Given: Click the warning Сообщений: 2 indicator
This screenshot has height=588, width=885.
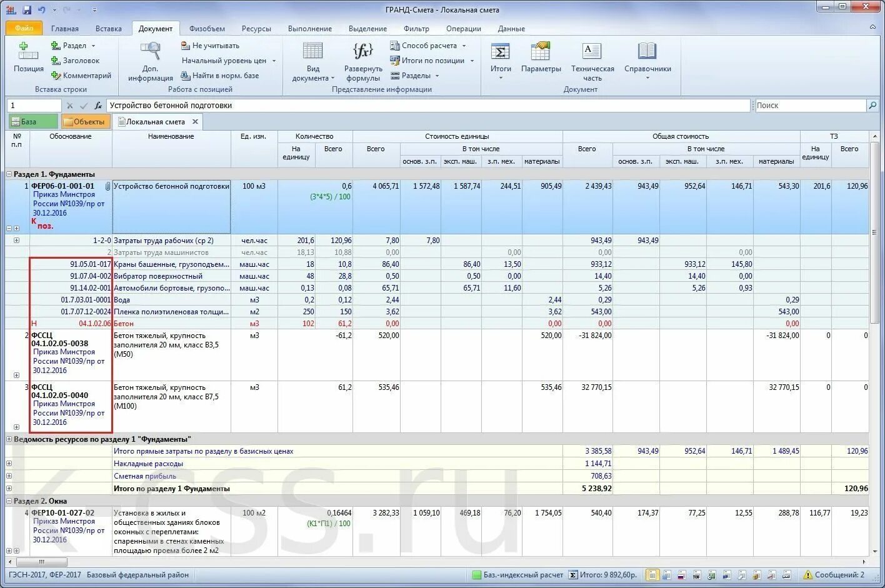Looking at the screenshot, I should pyautogui.click(x=833, y=575).
